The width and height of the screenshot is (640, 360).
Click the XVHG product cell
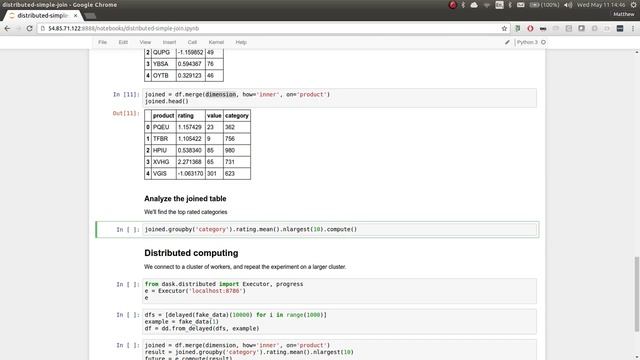coord(164,162)
